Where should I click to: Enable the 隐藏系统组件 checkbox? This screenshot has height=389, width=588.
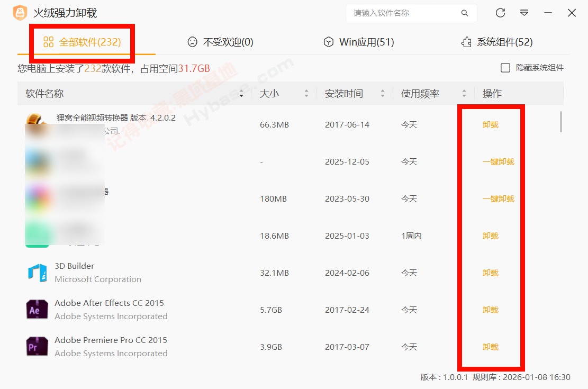pos(505,68)
